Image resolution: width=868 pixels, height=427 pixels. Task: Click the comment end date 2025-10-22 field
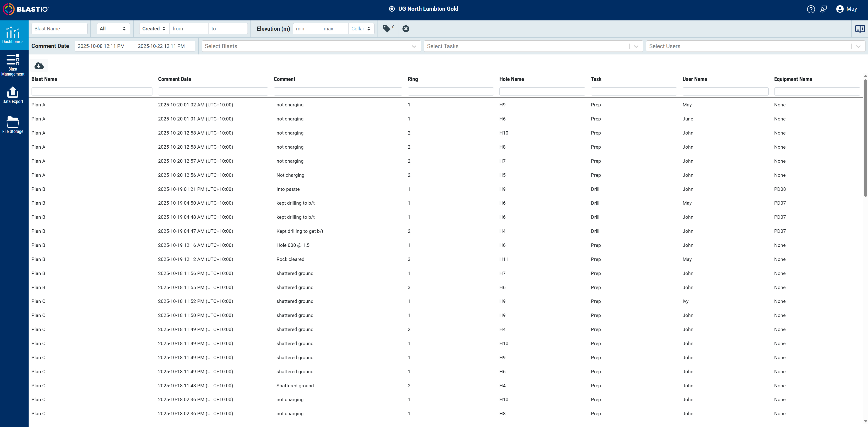click(165, 46)
